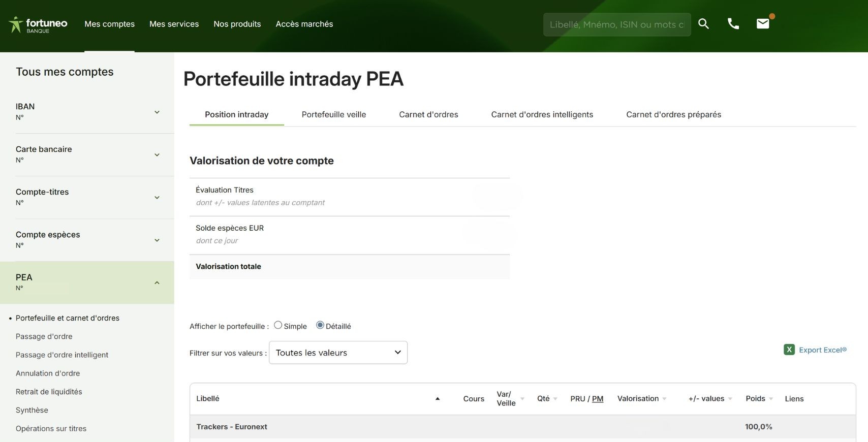Open the mail envelope messages icon
The width and height of the screenshot is (868, 442).
pyautogui.click(x=762, y=24)
